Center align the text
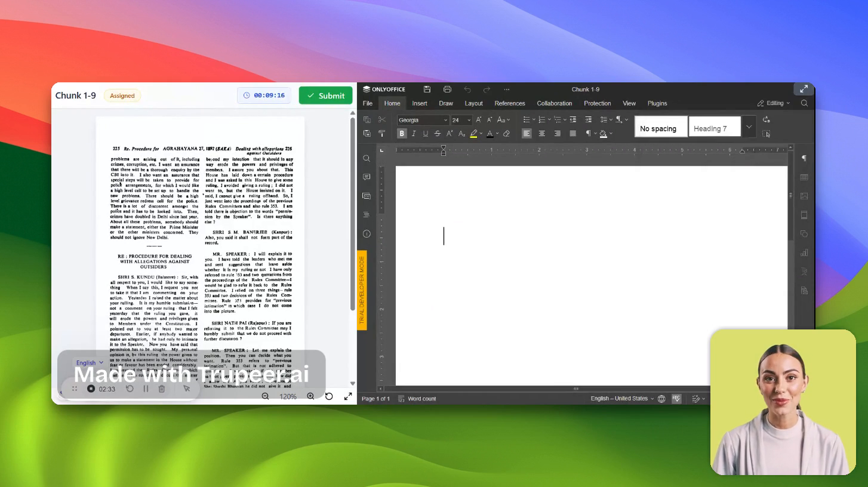Image resolution: width=868 pixels, height=487 pixels. coord(542,134)
